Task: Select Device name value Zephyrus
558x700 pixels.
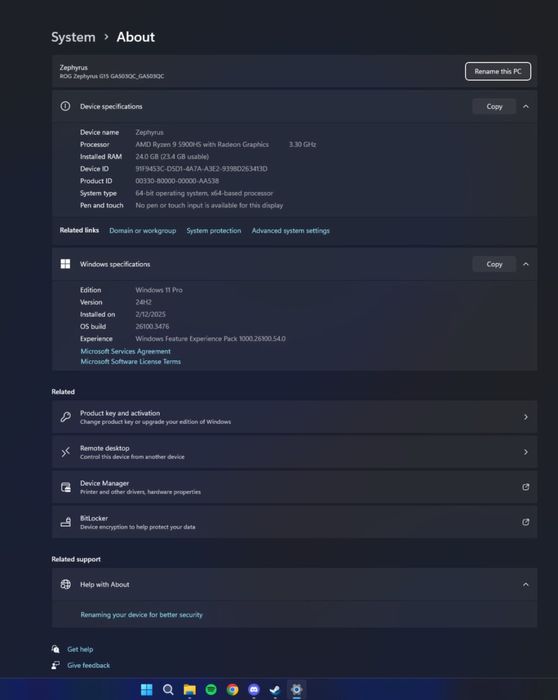Action: (150, 132)
